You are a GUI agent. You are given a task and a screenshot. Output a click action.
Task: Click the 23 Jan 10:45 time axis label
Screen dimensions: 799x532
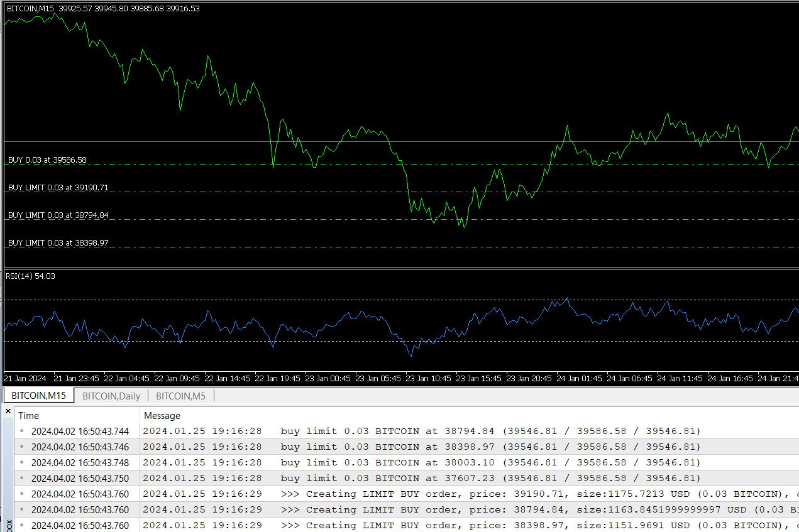(428, 379)
